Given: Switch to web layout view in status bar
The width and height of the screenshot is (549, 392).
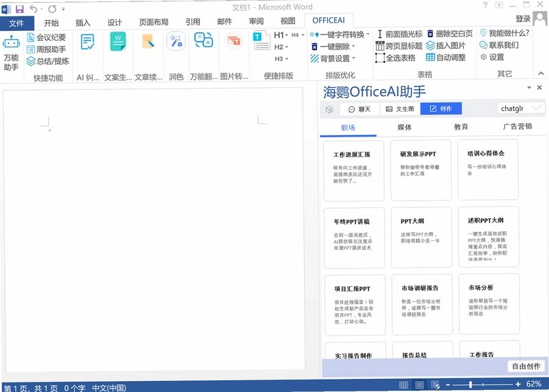Looking at the screenshot, I should coord(436,385).
